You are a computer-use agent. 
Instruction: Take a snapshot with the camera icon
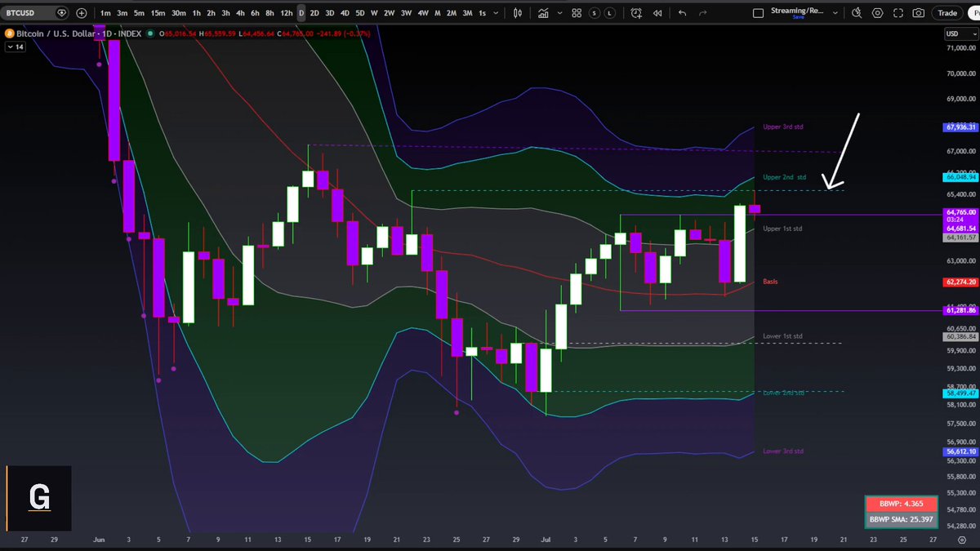(x=919, y=13)
